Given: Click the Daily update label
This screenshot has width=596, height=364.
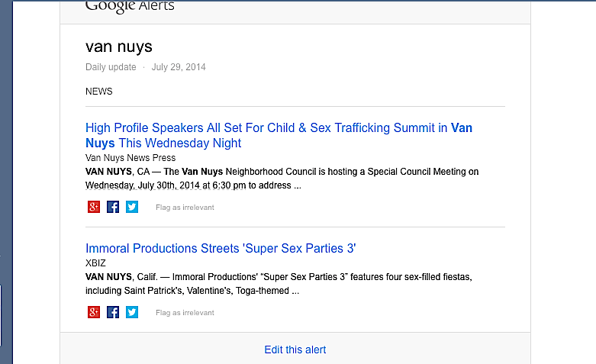Looking at the screenshot, I should [111, 67].
